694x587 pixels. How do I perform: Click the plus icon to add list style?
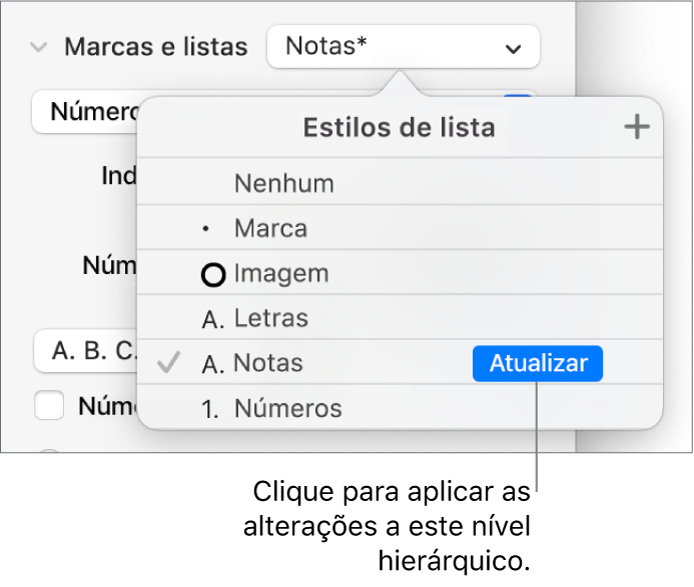636,127
